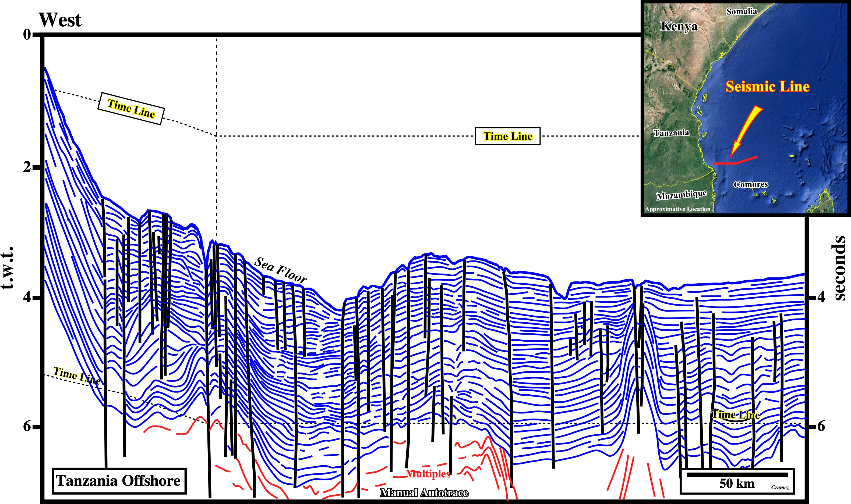Click the Tanzania label on map
This screenshot has height=504, width=851.
coord(671,133)
